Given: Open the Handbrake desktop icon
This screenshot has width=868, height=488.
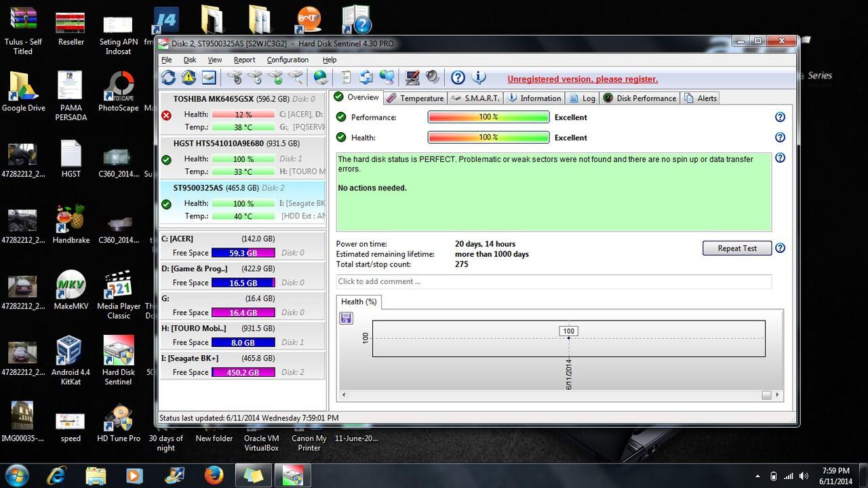Looking at the screenshot, I should pyautogui.click(x=71, y=226).
